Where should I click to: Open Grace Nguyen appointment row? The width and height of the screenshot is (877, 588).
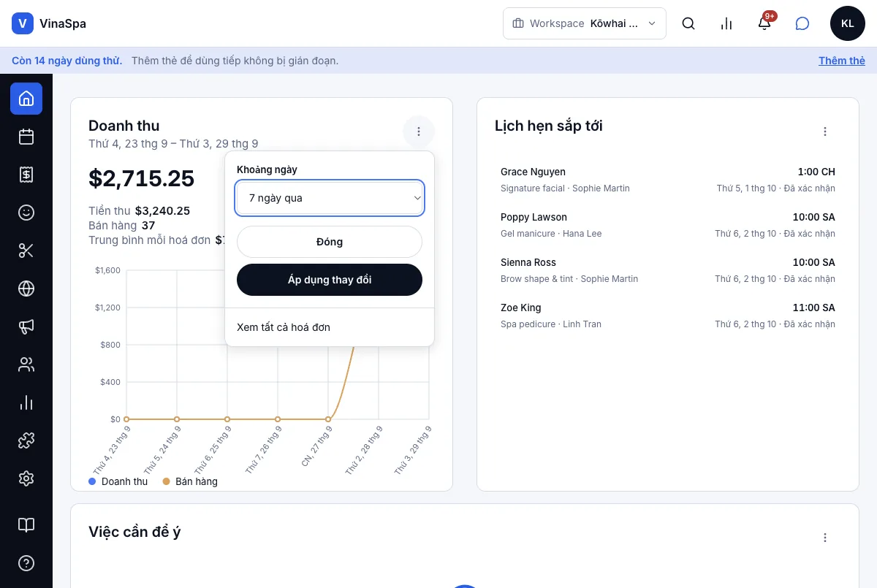pos(668,180)
